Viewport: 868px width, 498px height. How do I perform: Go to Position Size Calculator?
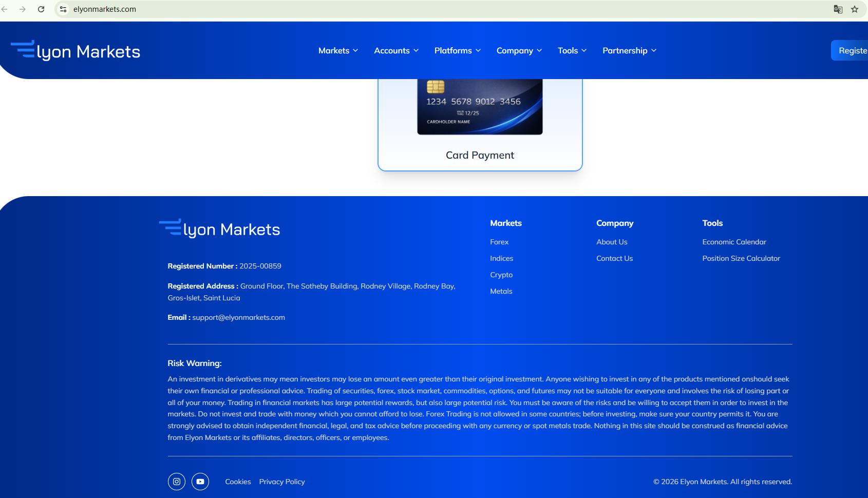click(741, 258)
